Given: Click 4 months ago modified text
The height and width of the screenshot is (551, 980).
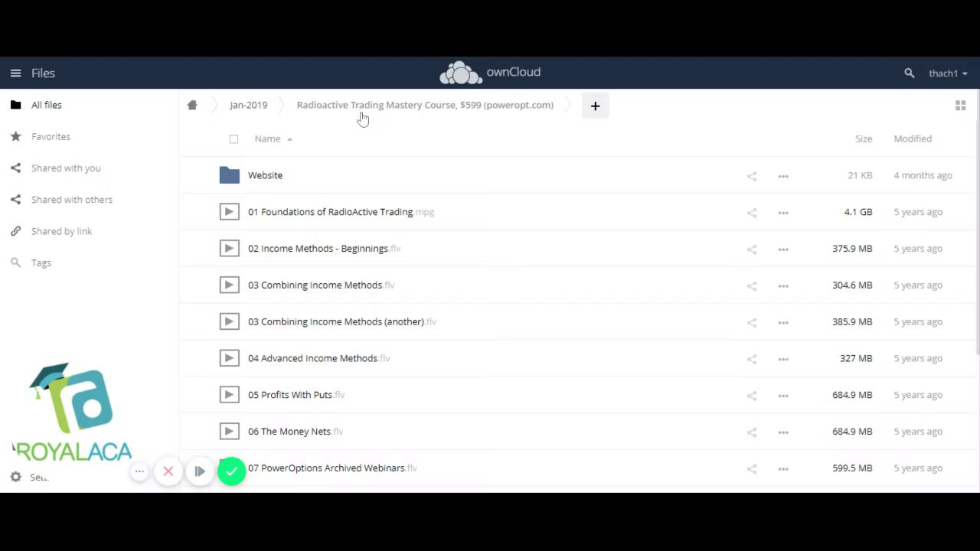Looking at the screenshot, I should pos(923,175).
